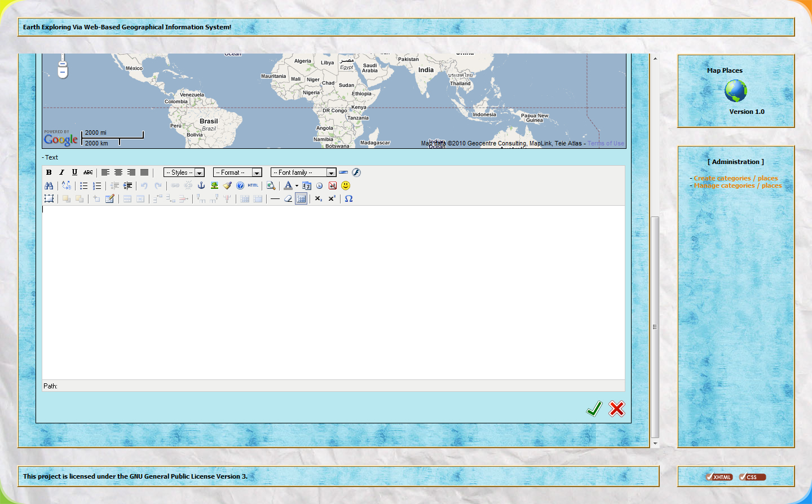Toggle bold formatting in editor toolbar

[49, 173]
